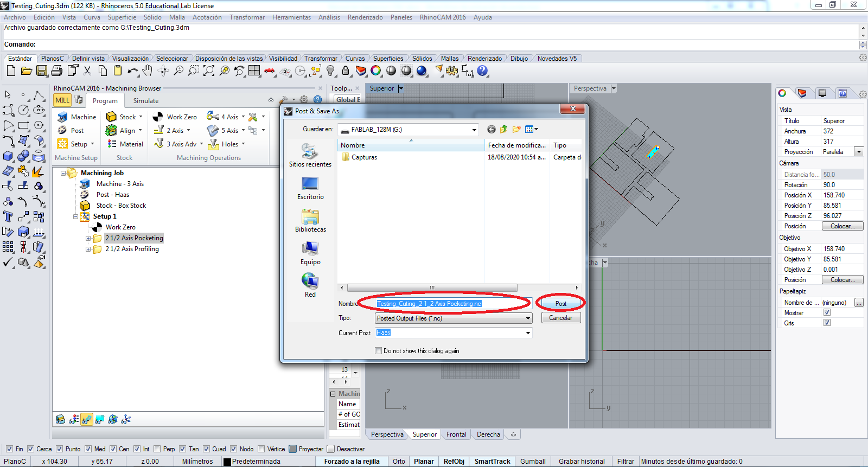Select the Pan hand tool

tap(148, 71)
